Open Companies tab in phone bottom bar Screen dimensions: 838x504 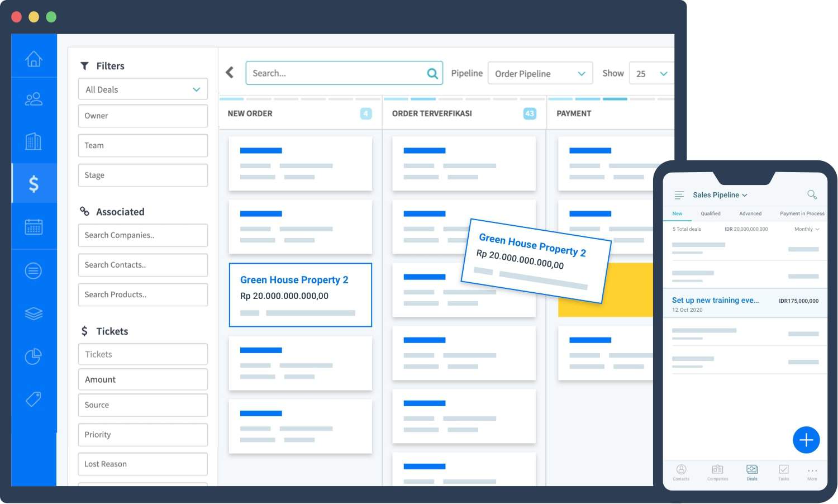(x=718, y=473)
